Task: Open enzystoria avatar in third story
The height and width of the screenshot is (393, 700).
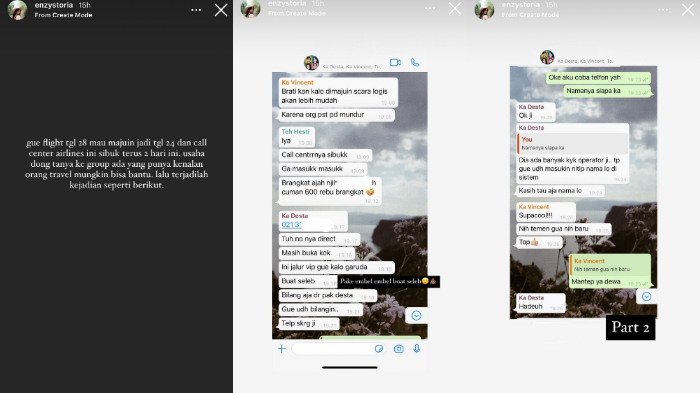Action: coord(484,10)
